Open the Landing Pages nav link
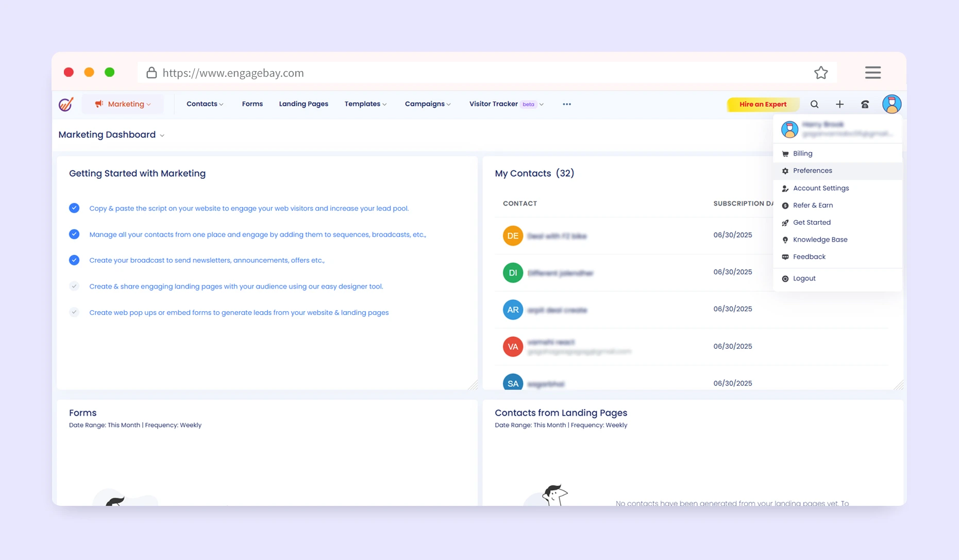Viewport: 959px width, 560px height. coord(304,104)
